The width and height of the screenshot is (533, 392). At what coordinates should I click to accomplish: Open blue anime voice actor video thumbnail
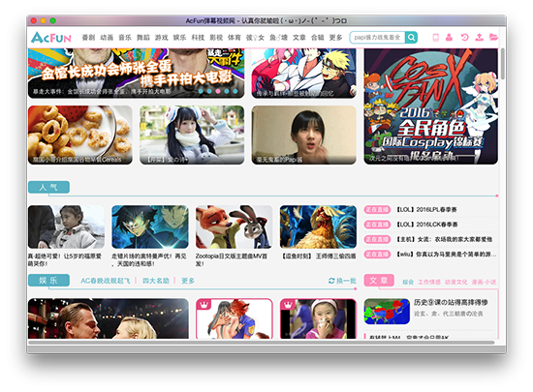(x=150, y=226)
